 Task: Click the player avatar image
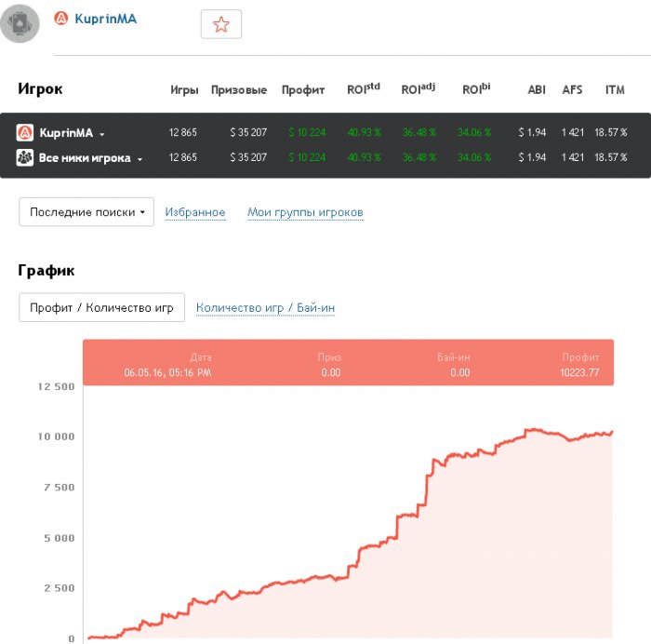click(20, 23)
